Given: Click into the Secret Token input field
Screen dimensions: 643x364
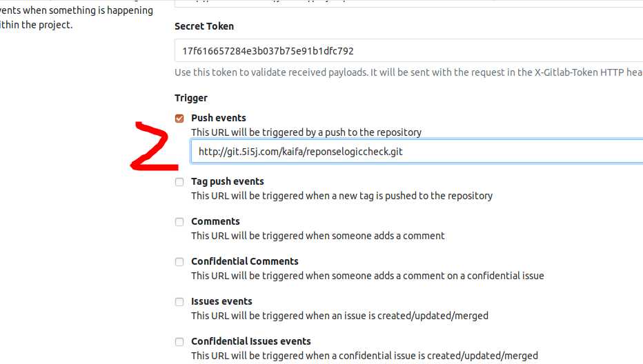Looking at the screenshot, I should point(409,51).
